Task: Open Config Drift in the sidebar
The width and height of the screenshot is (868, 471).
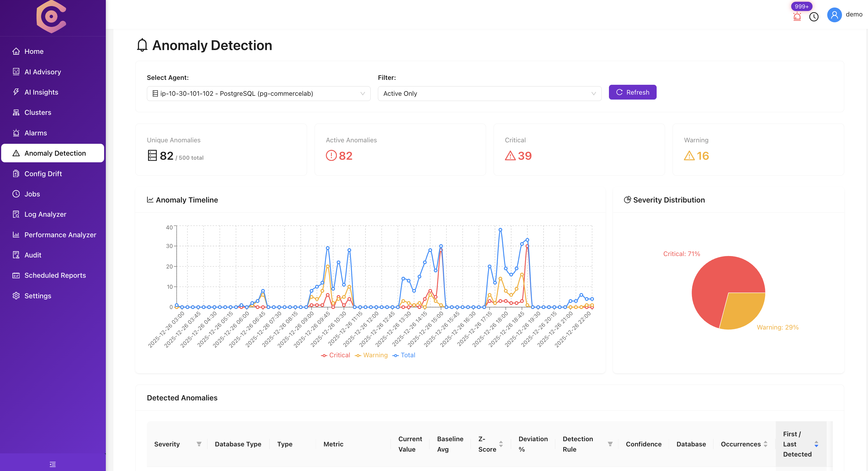Action: 43,174
